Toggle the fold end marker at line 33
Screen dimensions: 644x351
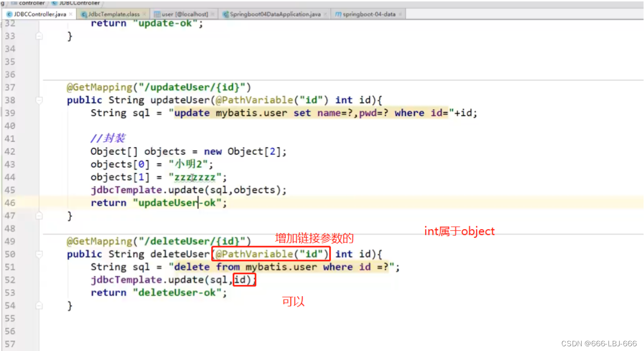point(39,36)
